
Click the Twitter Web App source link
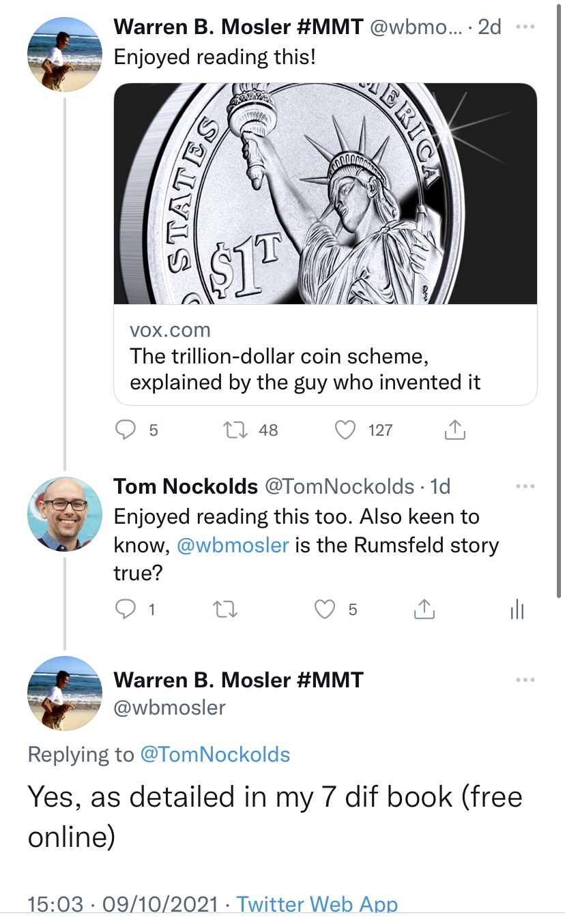point(317,905)
